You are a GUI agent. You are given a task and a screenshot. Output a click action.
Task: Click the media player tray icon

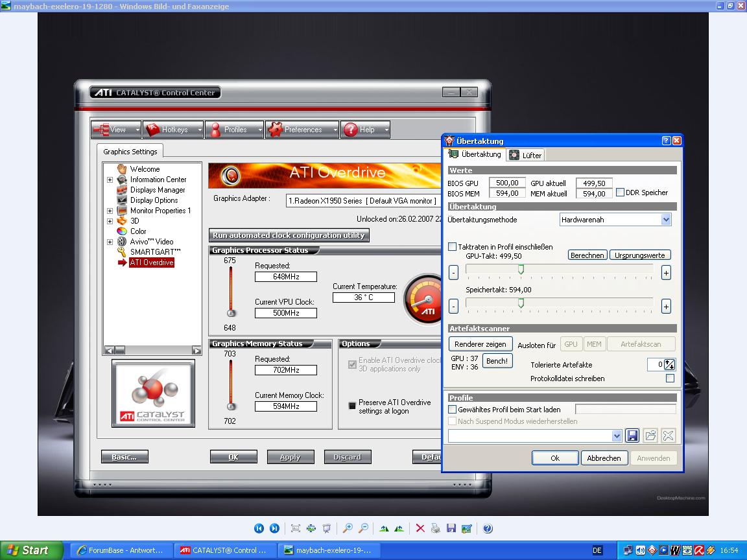pos(663,550)
